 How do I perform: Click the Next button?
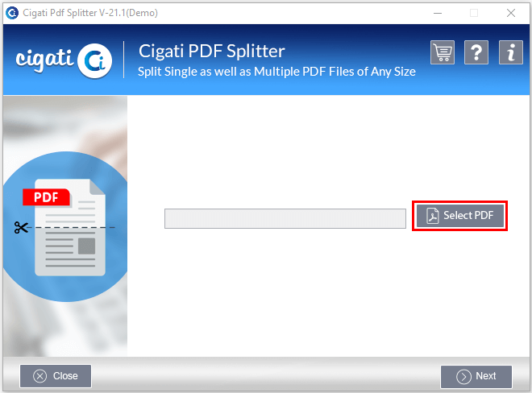pos(476,376)
